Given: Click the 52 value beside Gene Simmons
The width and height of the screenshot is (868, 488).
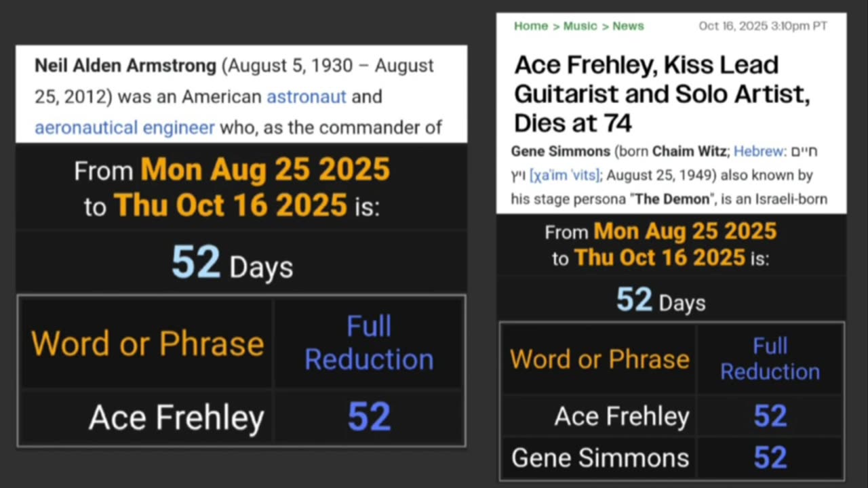Looking at the screenshot, I should pyautogui.click(x=770, y=458).
